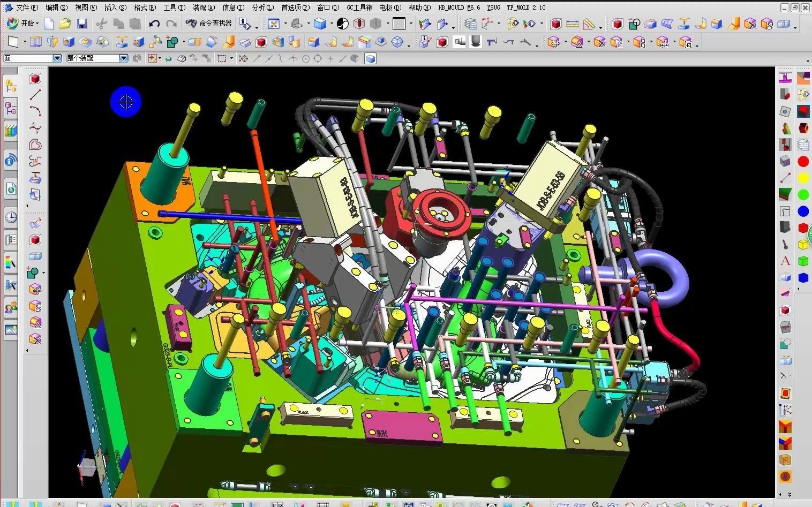The width and height of the screenshot is (812, 507).
Task: Toggle endpoint snapping in the snap toolbar
Action: click(257, 58)
